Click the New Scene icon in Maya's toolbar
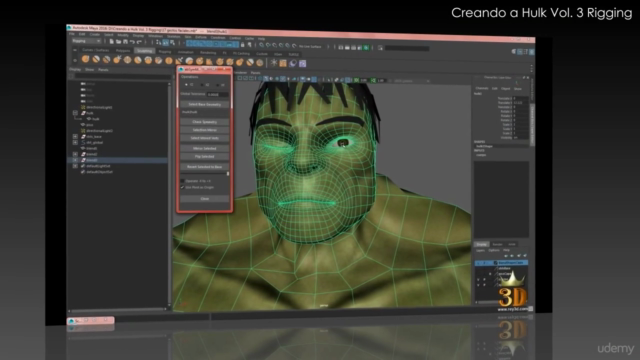640x360 pixels. tap(111, 42)
